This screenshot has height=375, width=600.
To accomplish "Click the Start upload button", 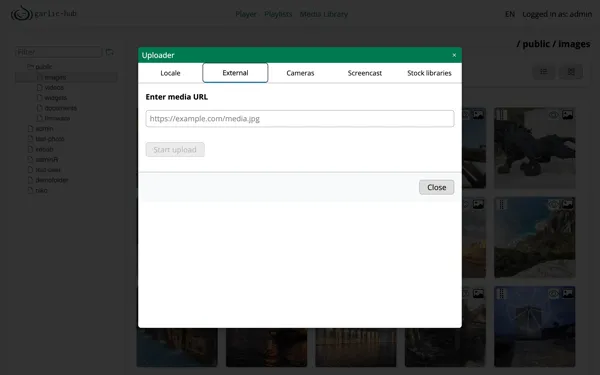I will [175, 150].
